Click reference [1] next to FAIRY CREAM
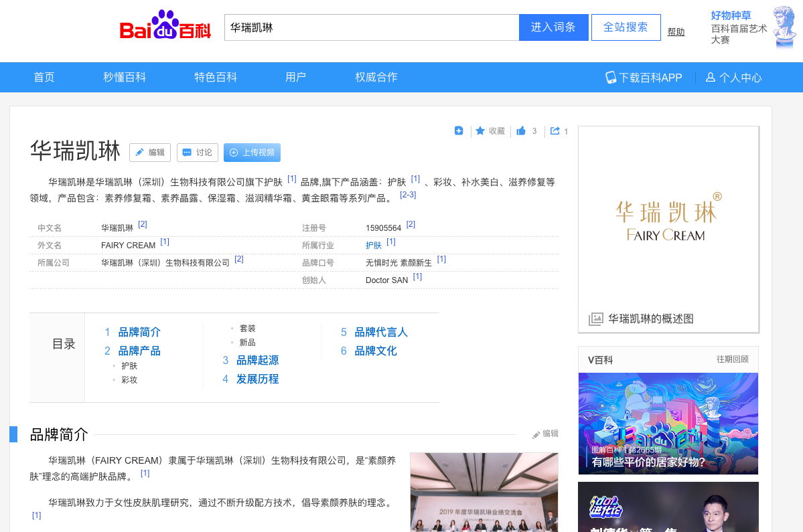Image resolution: width=803 pixels, height=532 pixels. [x=165, y=242]
